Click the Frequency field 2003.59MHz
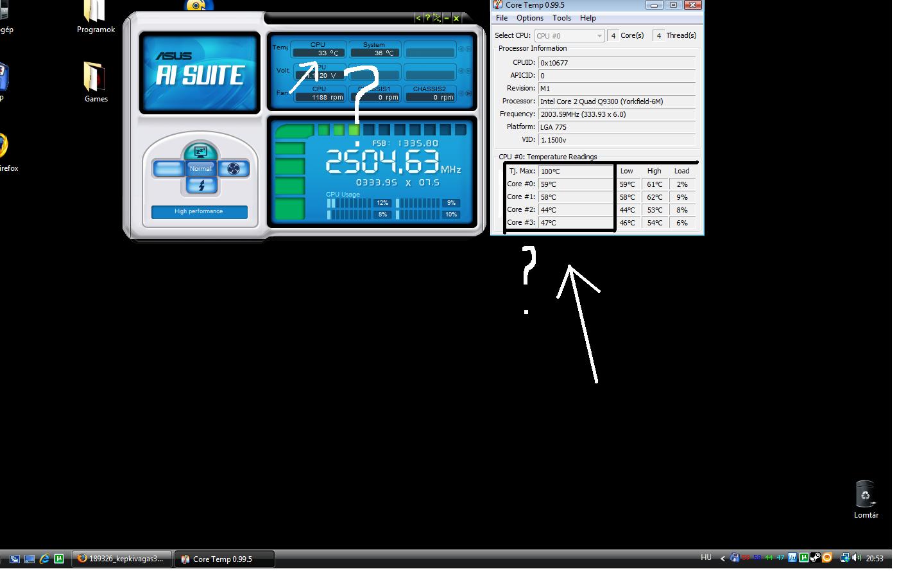This screenshot has height=578, width=924. (x=617, y=114)
